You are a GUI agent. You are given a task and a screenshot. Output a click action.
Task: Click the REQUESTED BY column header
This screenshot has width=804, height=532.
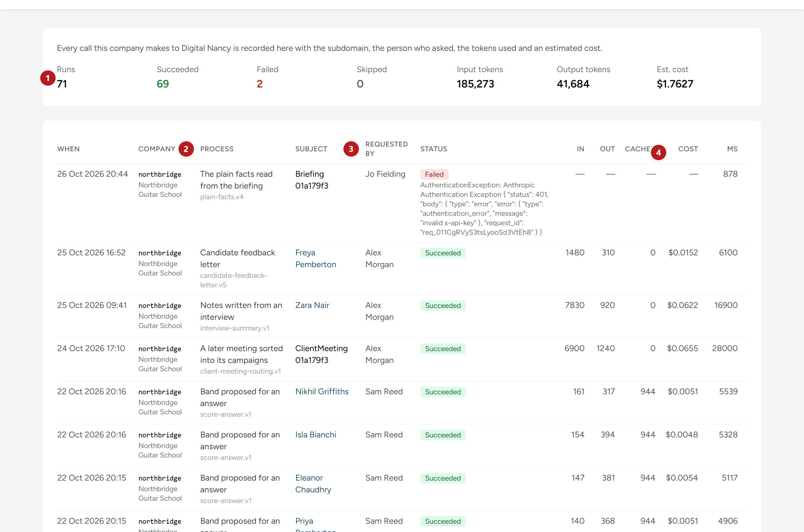point(386,149)
